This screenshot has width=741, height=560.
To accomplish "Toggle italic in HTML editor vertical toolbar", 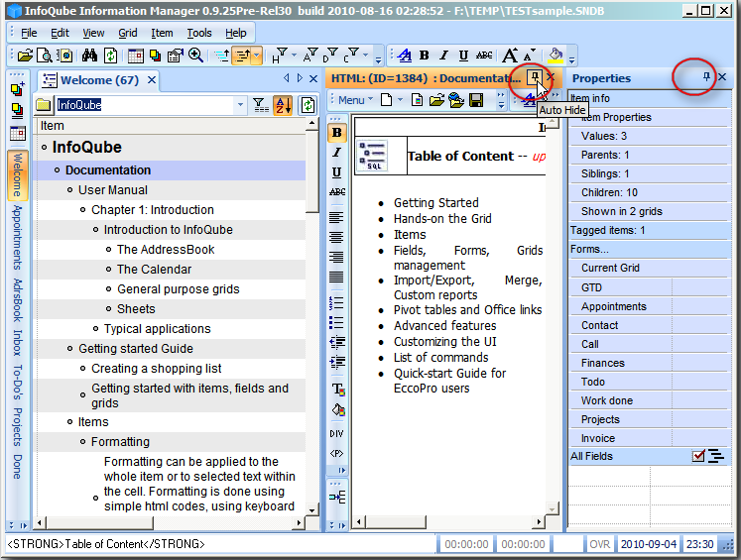I will click(336, 152).
